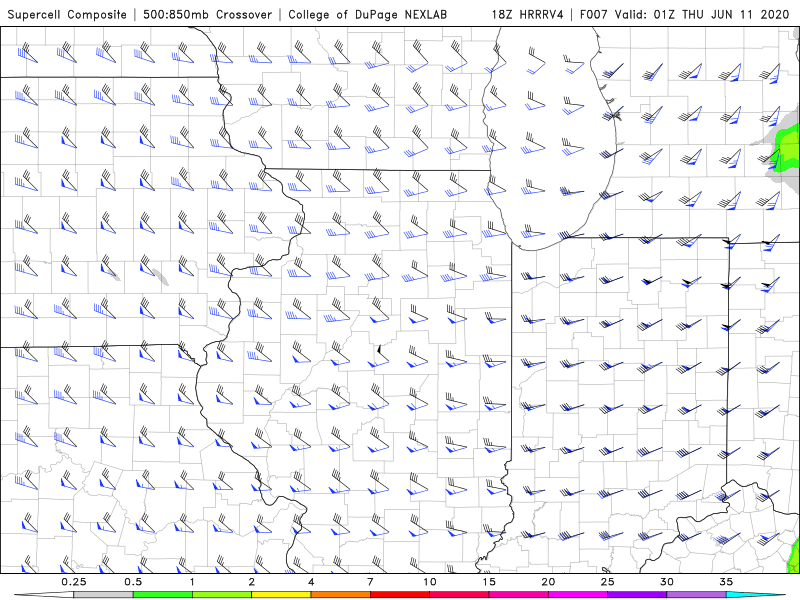Pick the bright green color bar segment
The width and height of the screenshot is (800, 600).
tap(162, 595)
